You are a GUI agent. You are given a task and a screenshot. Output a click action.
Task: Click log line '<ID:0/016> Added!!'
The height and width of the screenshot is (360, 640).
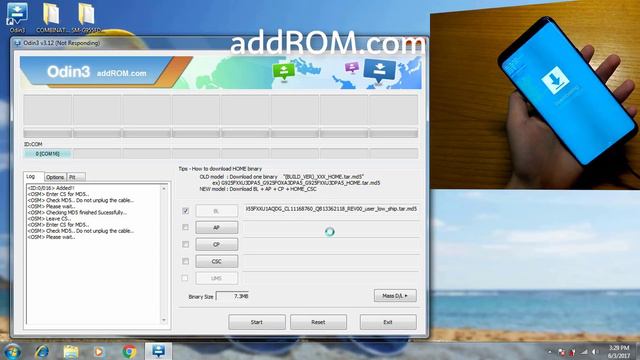tap(51, 188)
